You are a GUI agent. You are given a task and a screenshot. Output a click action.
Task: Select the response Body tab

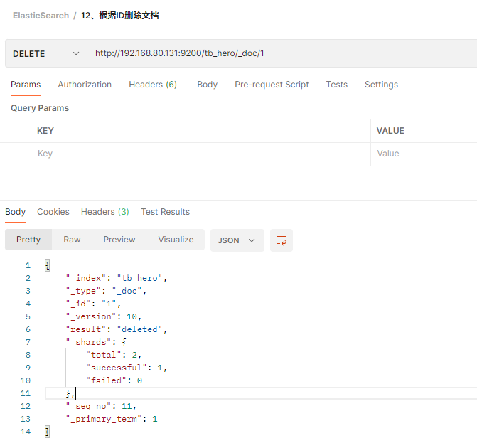tap(15, 212)
